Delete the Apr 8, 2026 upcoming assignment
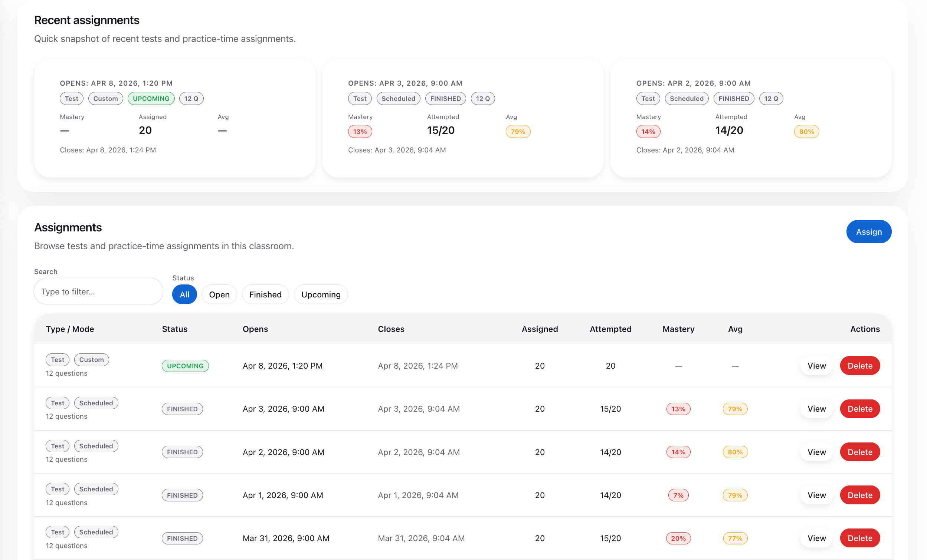 click(x=860, y=366)
